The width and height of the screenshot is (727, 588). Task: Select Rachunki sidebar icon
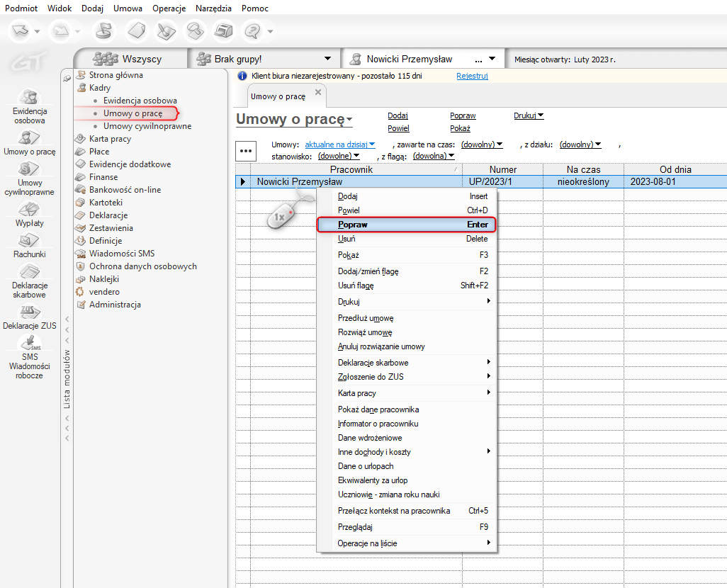click(x=29, y=242)
